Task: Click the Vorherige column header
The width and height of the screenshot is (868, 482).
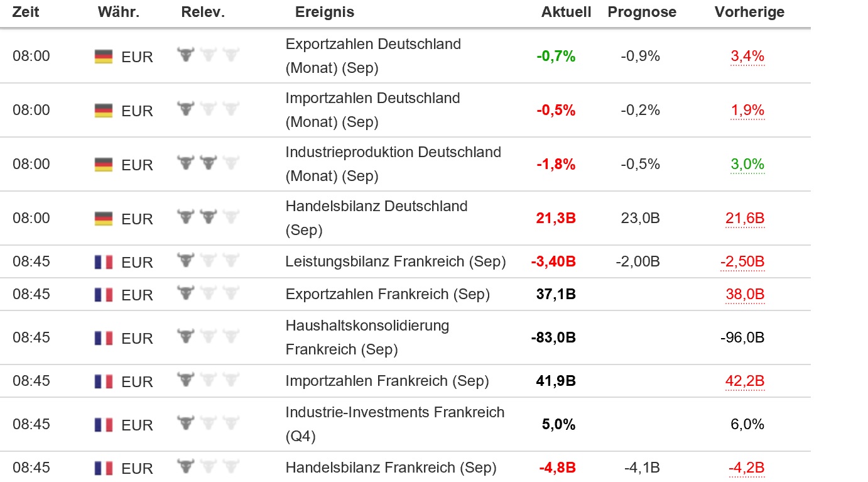Action: coord(749,12)
